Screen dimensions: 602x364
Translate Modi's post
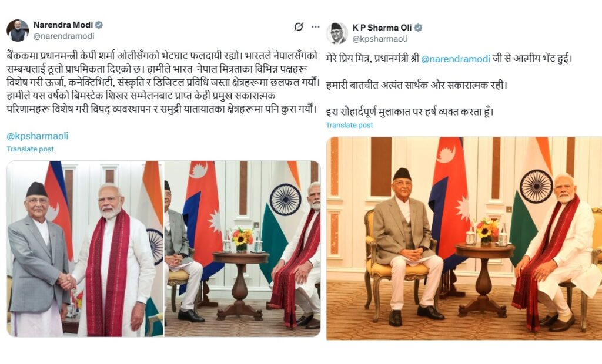(x=30, y=149)
